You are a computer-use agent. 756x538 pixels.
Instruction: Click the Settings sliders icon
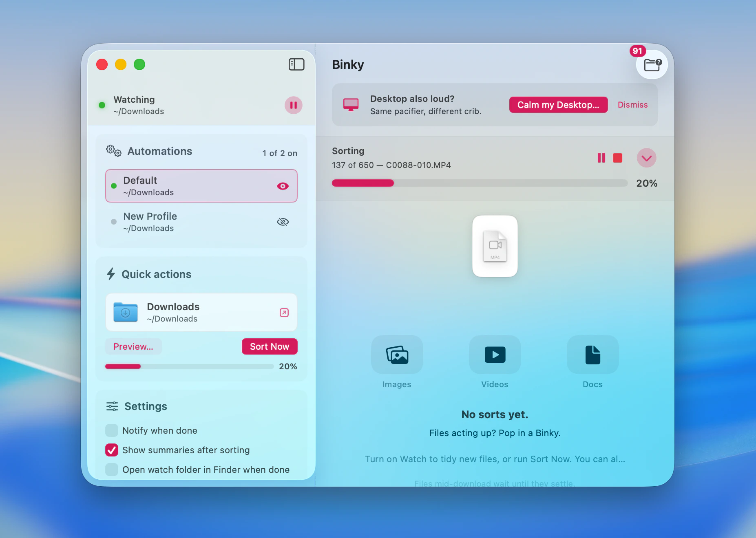point(112,406)
